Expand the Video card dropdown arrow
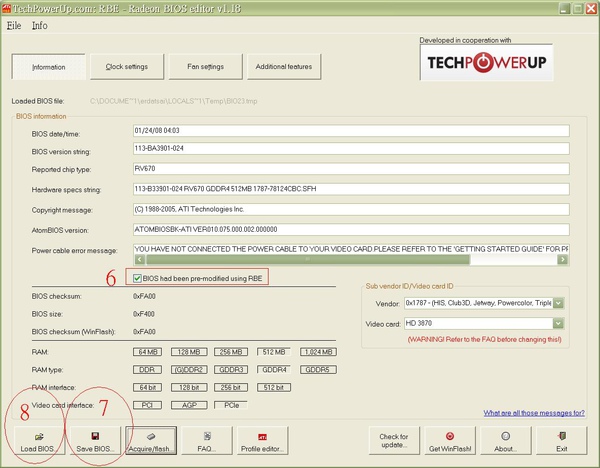 coord(558,324)
